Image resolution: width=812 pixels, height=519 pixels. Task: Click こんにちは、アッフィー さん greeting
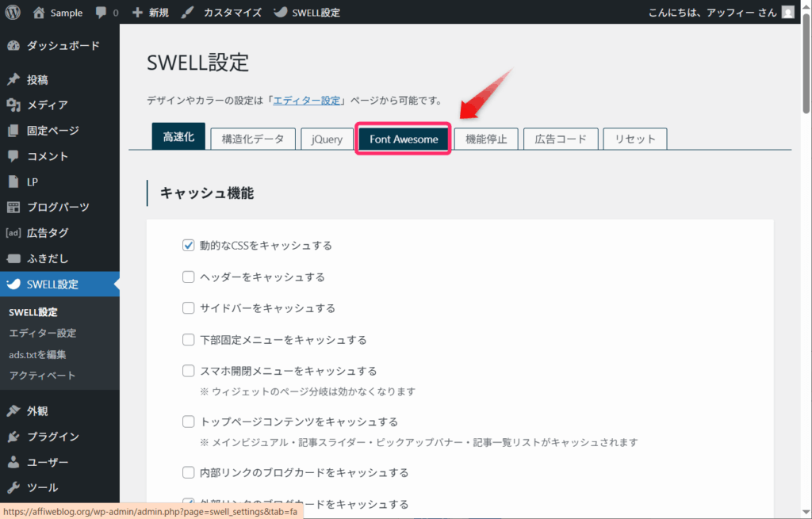point(713,13)
